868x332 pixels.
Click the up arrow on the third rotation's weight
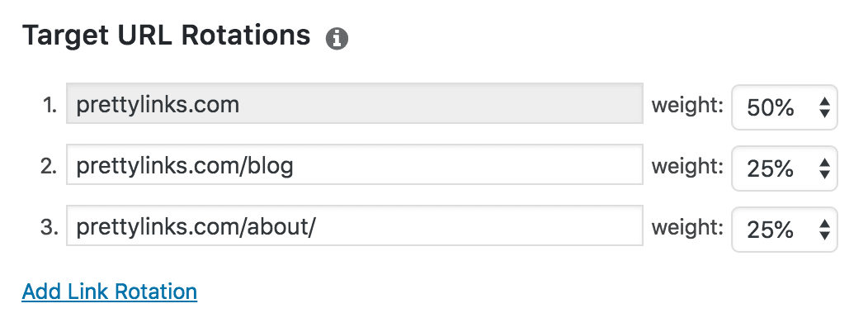(x=824, y=224)
